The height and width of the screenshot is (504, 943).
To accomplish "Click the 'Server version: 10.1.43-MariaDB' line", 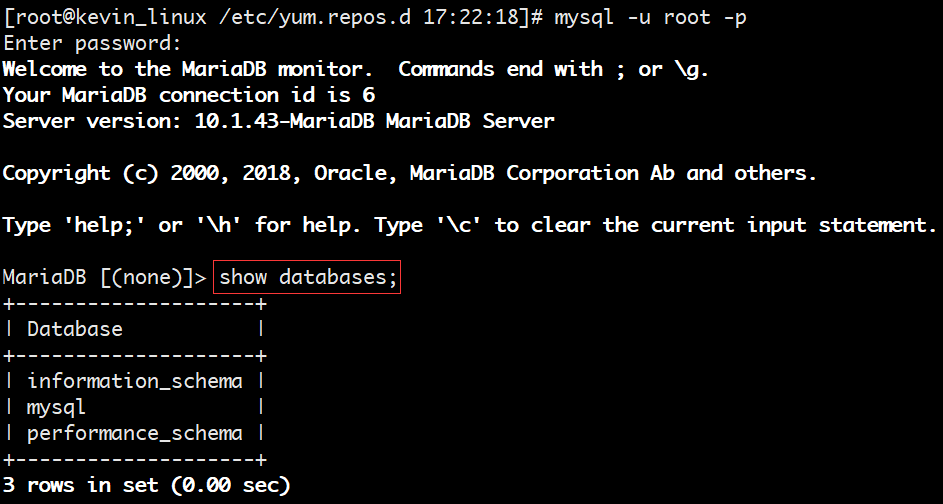I will [278, 121].
